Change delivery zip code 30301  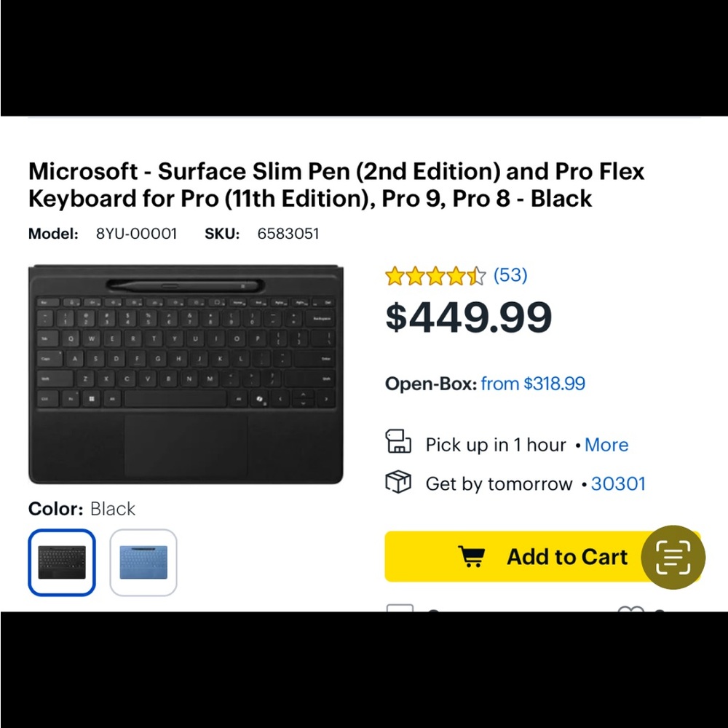(618, 483)
